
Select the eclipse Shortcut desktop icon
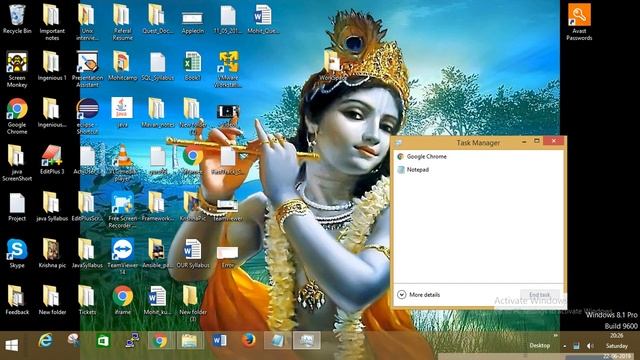coord(87,116)
